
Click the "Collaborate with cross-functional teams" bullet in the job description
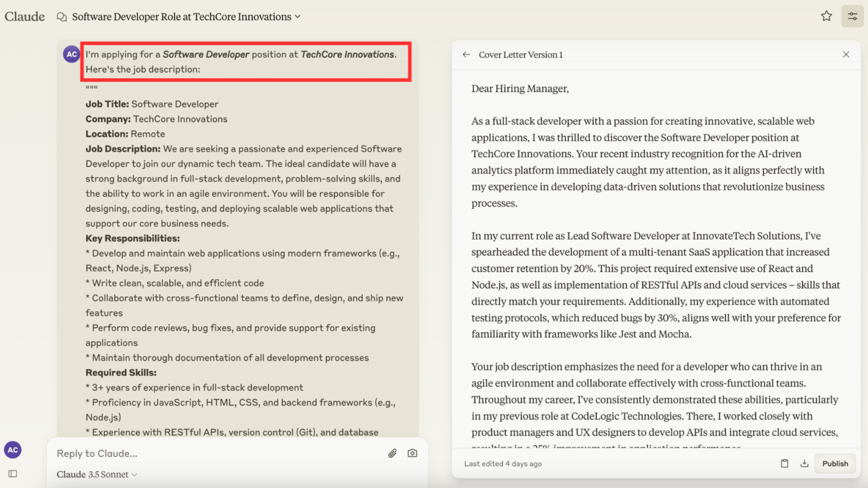click(245, 305)
